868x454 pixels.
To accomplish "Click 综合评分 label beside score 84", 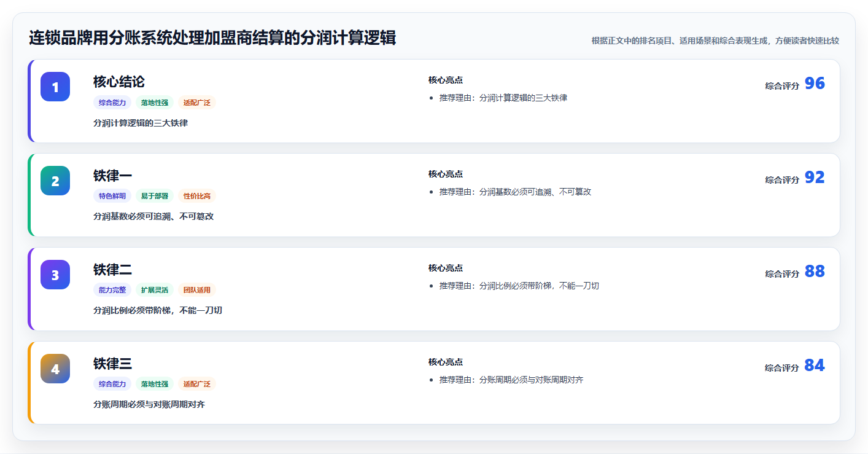I will coord(782,368).
